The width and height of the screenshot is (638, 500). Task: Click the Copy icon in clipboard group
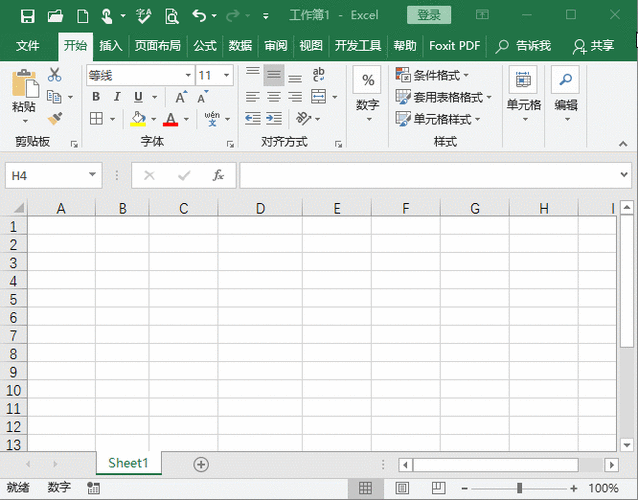click(54, 97)
